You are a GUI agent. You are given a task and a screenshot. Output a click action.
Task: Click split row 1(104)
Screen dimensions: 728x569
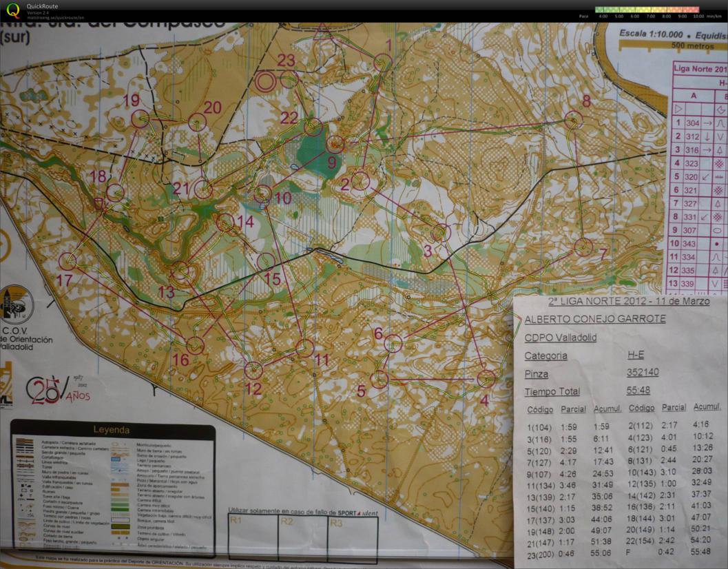(568, 427)
